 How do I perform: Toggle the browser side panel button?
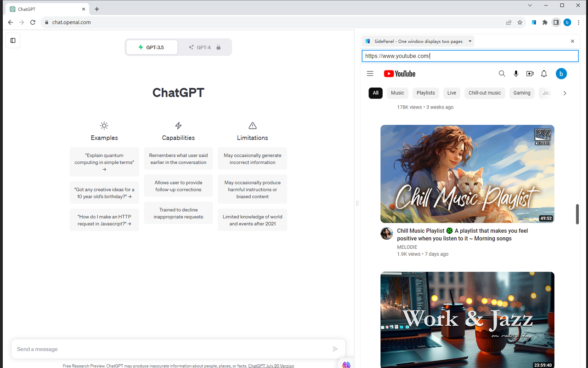556,22
